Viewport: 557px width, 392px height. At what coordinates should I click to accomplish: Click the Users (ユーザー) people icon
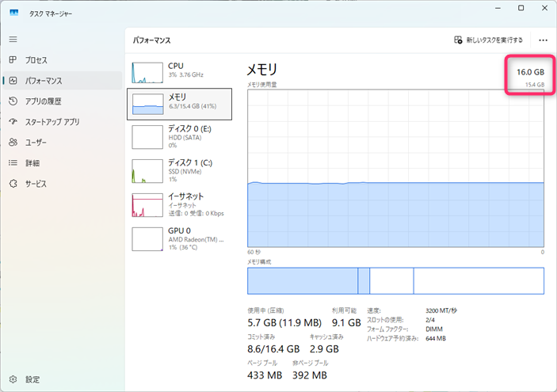pos(13,143)
